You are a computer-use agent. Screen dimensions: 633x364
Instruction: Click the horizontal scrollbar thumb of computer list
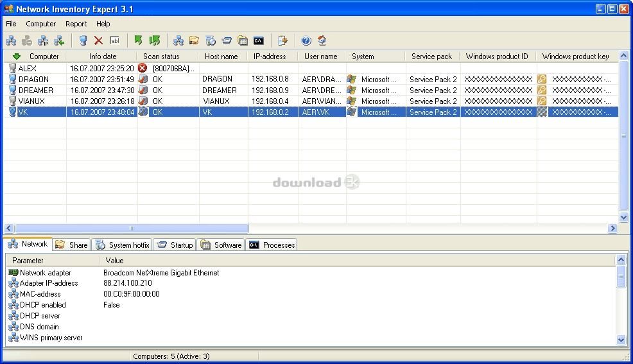(132, 229)
